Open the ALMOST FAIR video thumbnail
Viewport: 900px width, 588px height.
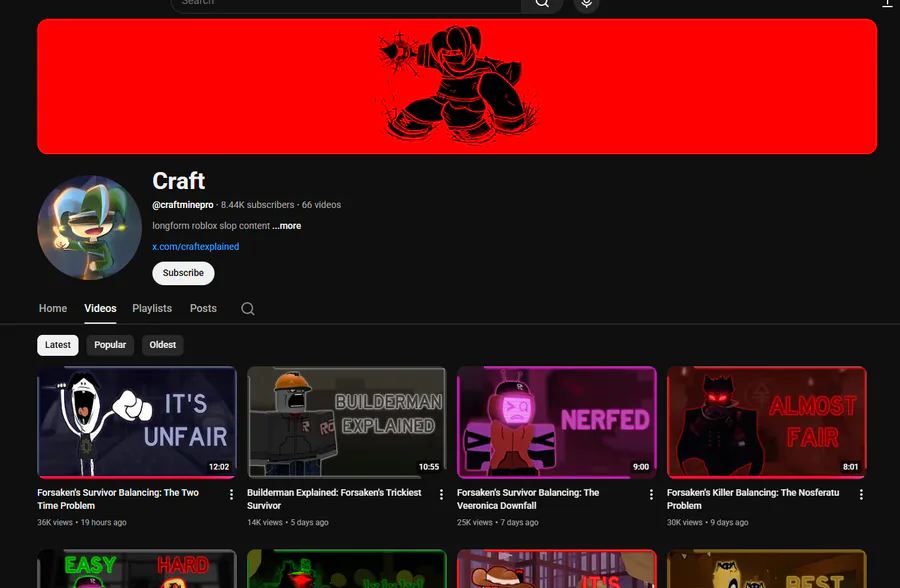(x=767, y=422)
